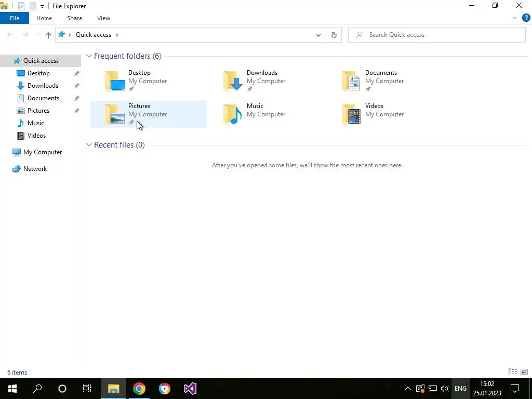Image resolution: width=532 pixels, height=399 pixels.
Task: Select the Desktop folder icon in Frequent folders
Action: pyautogui.click(x=115, y=81)
